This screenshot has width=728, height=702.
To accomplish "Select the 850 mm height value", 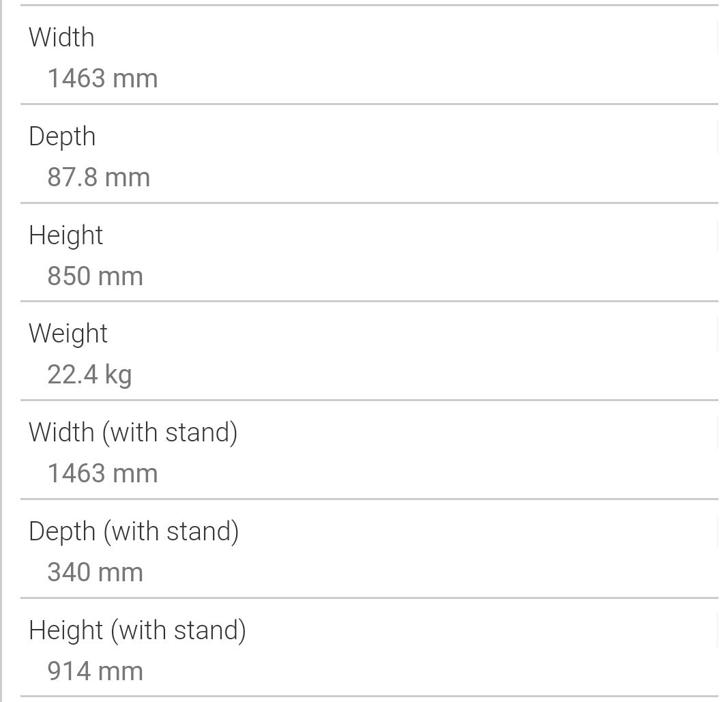I will click(x=95, y=276).
